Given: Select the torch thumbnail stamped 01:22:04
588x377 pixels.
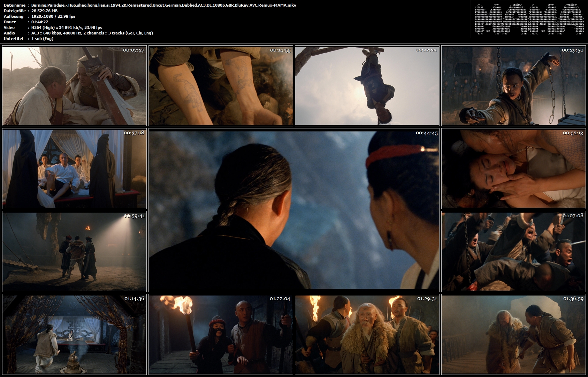Looking at the screenshot, I should point(221,335).
